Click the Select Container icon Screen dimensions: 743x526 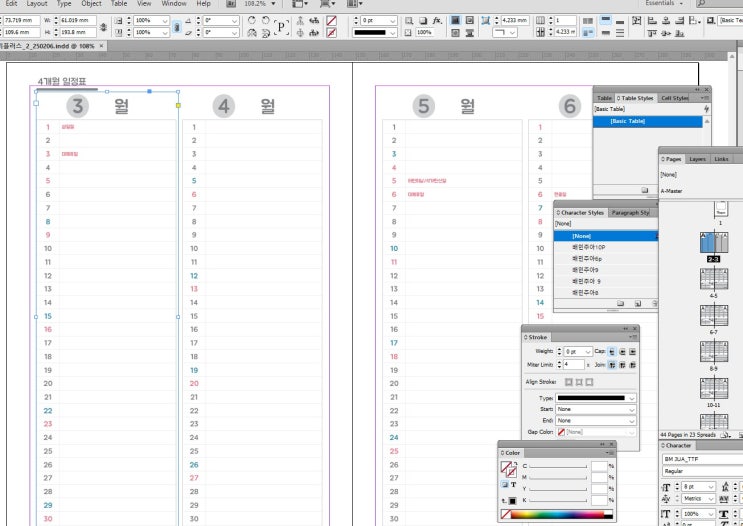(x=300, y=20)
